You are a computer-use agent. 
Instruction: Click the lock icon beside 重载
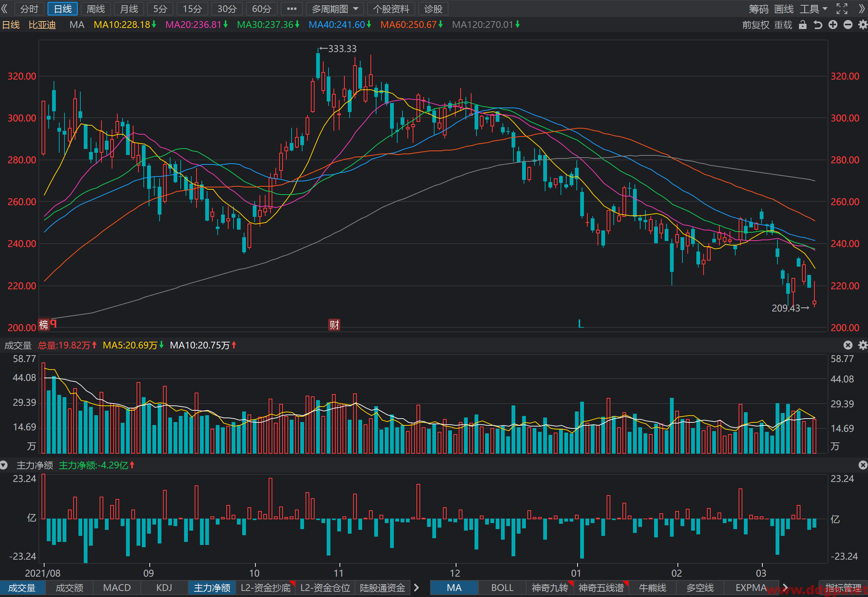tap(803, 25)
